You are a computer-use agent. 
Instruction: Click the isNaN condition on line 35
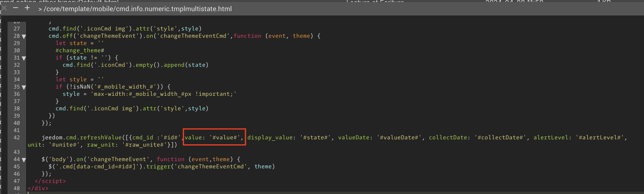click(x=115, y=87)
